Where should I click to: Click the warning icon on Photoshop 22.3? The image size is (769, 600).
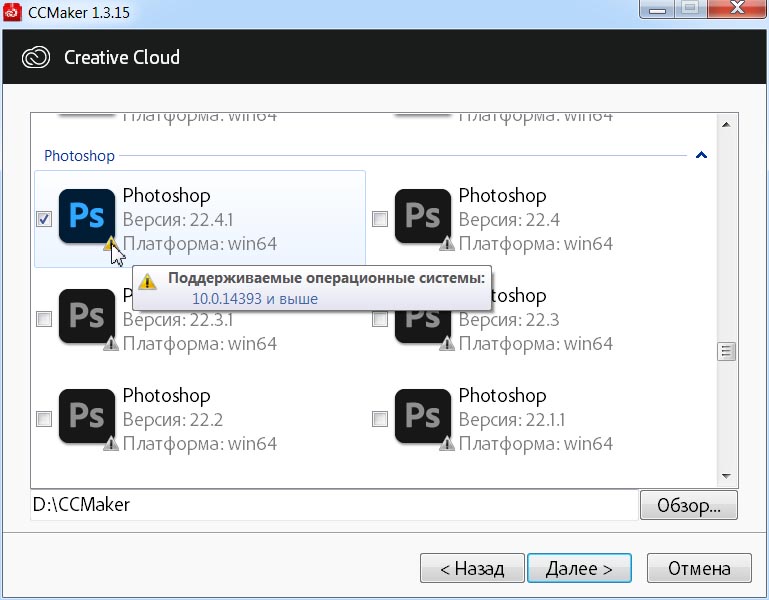[x=447, y=343]
